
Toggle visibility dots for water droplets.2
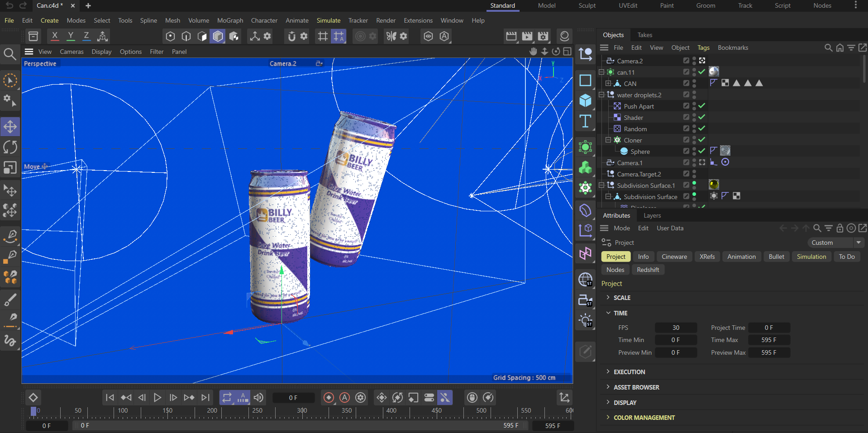[694, 95]
